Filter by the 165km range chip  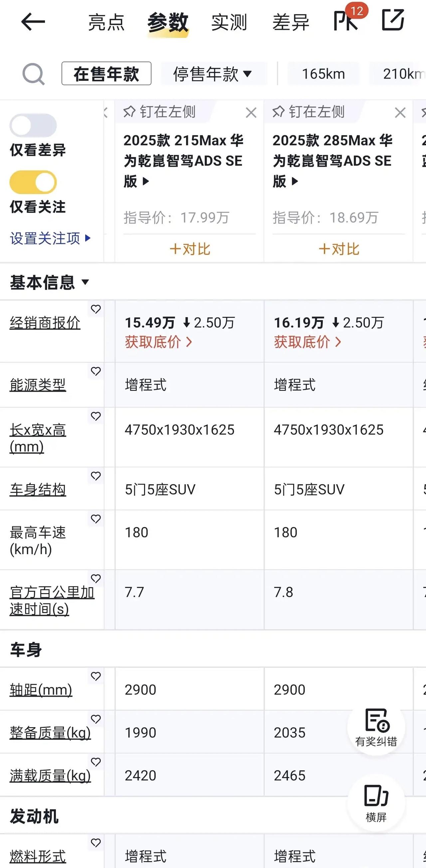pos(323,74)
